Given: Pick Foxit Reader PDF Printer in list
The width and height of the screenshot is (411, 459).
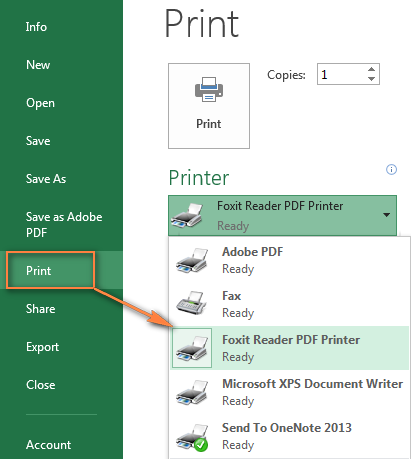Looking at the screenshot, I should tap(289, 348).
